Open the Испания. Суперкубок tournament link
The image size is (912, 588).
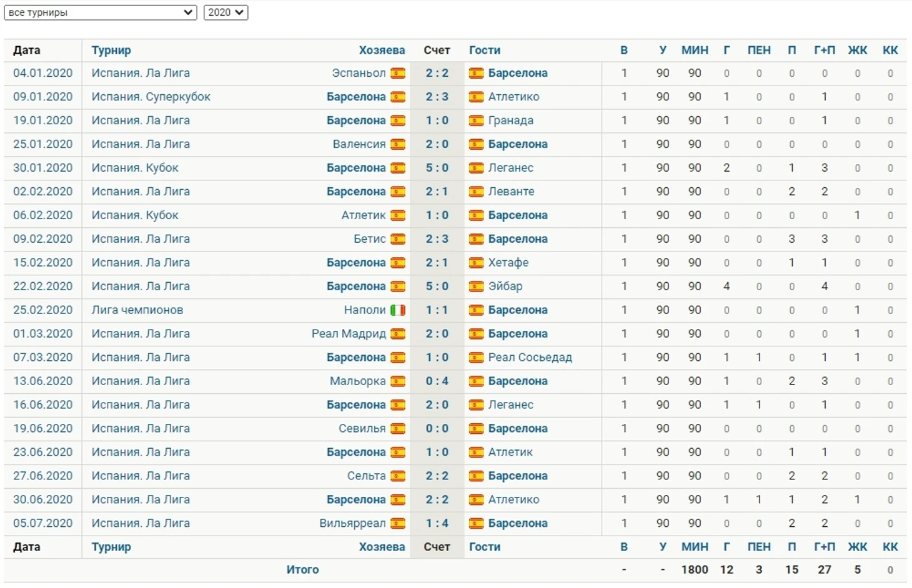pyautogui.click(x=151, y=97)
